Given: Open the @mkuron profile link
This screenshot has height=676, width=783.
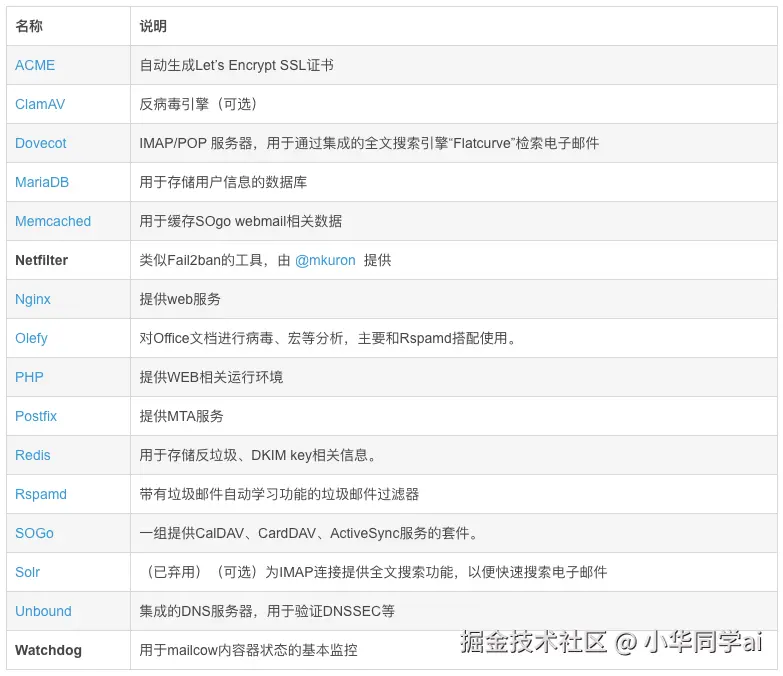Looking at the screenshot, I should 325,260.
